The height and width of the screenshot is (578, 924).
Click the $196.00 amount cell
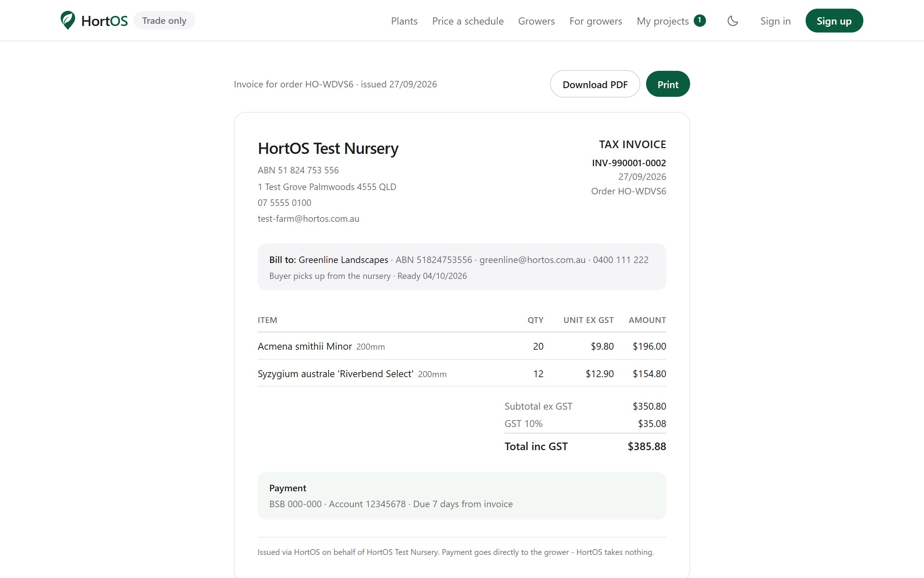tap(649, 346)
